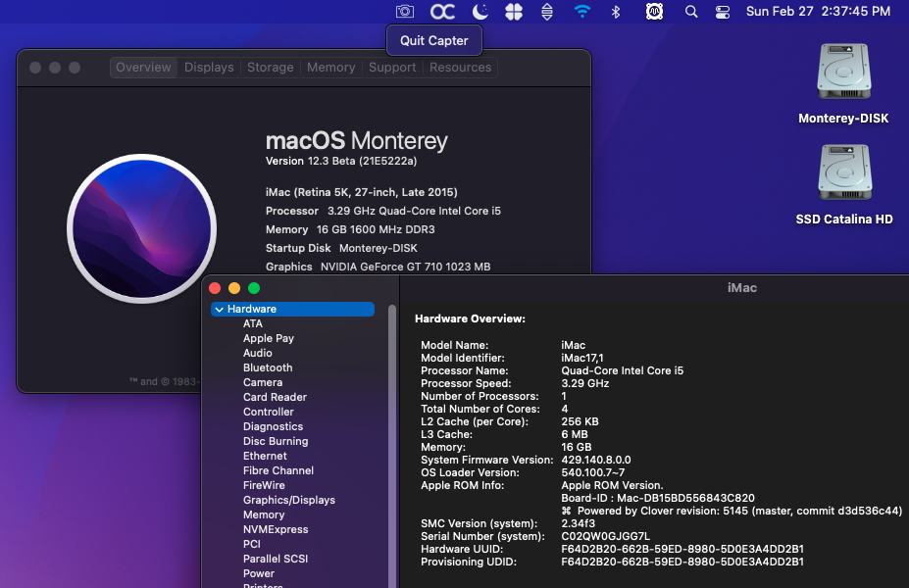Select Bluetooth in System Information sidebar
The image size is (909, 588).
[x=268, y=367]
